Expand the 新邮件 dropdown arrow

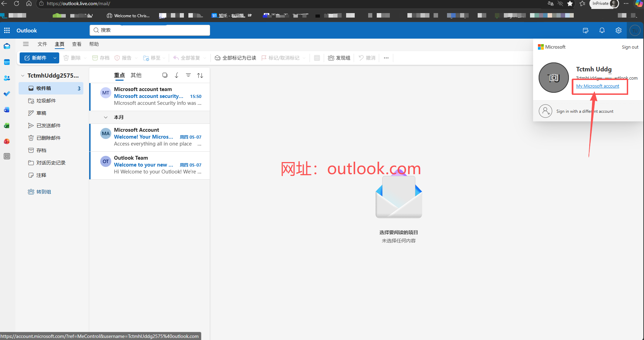[x=55, y=58]
